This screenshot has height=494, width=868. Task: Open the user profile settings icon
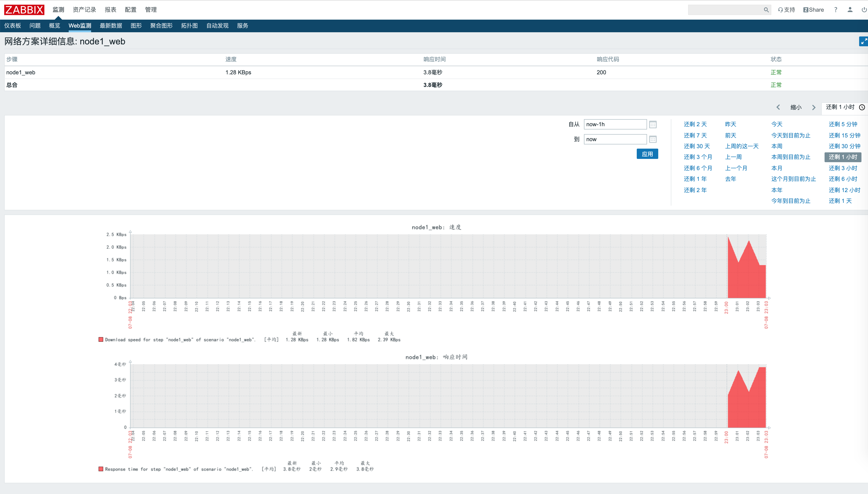point(850,10)
